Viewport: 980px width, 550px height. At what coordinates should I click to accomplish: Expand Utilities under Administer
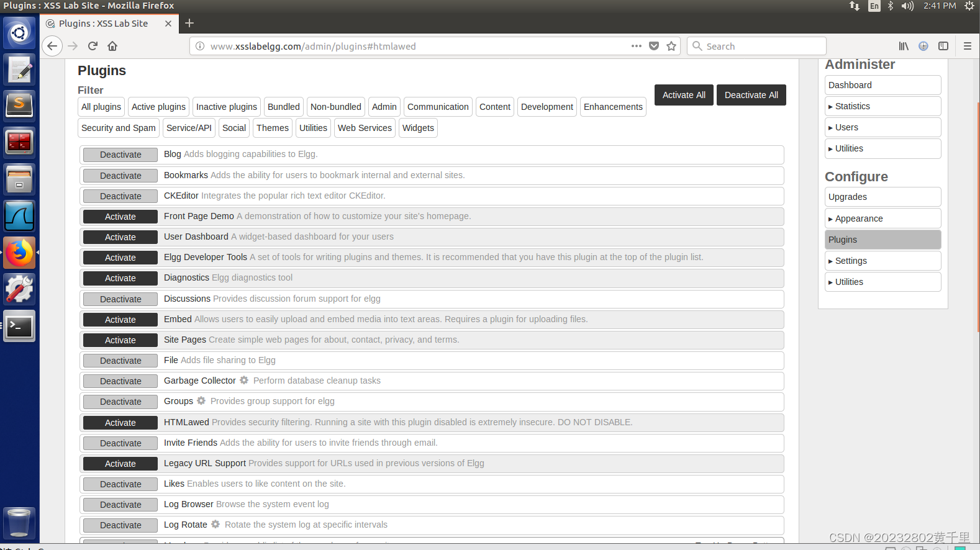click(x=882, y=148)
